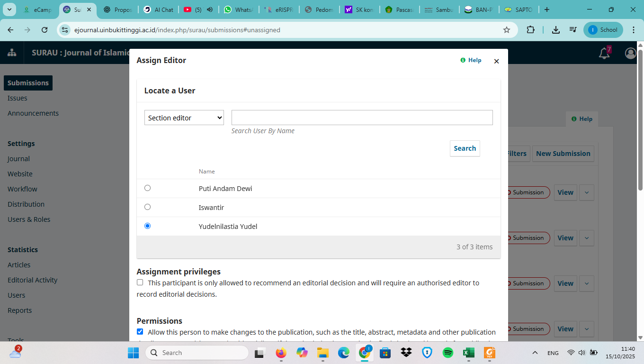Open the browser extensions puzzle icon
Image resolution: width=644 pixels, height=364 pixels.
[x=530, y=30]
